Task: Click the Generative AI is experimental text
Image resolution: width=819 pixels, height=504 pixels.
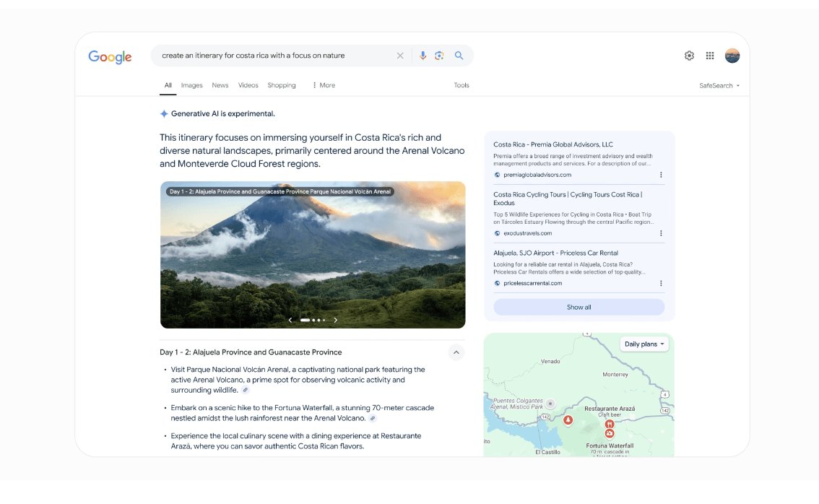Action: 223,113
